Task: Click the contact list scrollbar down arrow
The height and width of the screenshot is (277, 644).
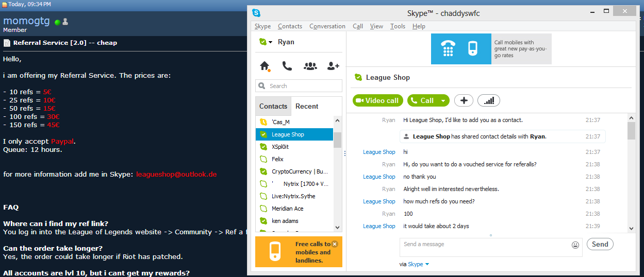Action: [x=337, y=227]
